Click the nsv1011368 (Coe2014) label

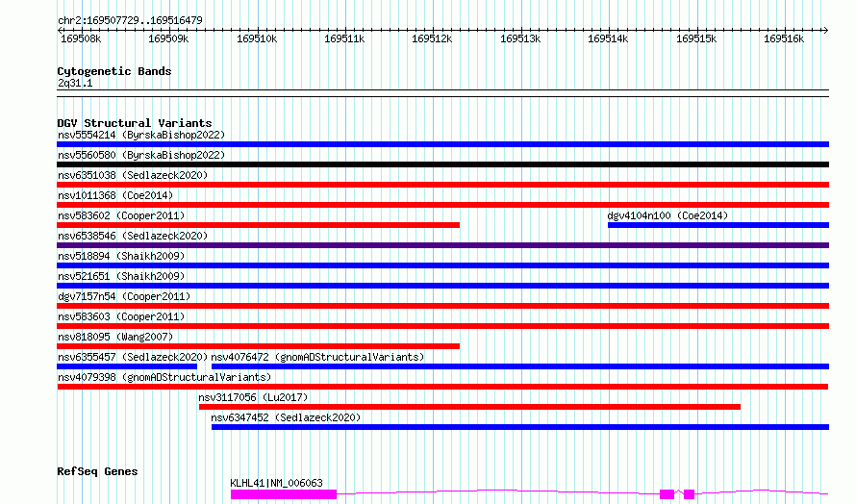(x=115, y=195)
